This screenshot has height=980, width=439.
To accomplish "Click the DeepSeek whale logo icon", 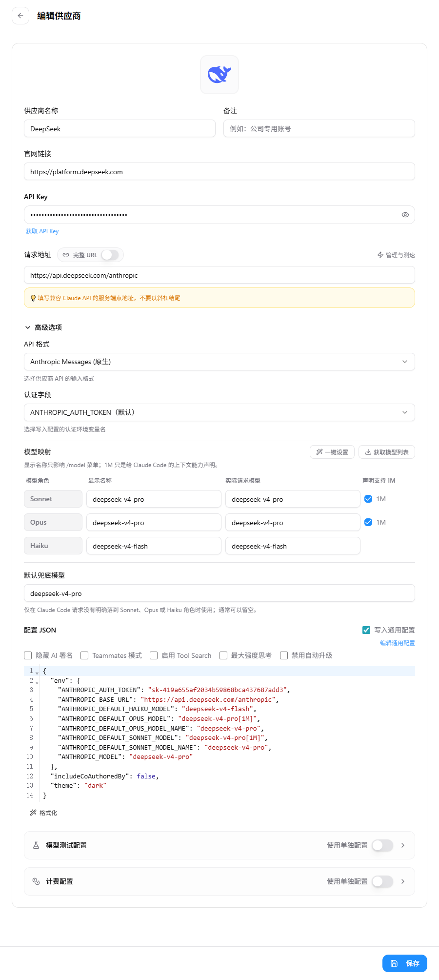I will click(x=219, y=75).
